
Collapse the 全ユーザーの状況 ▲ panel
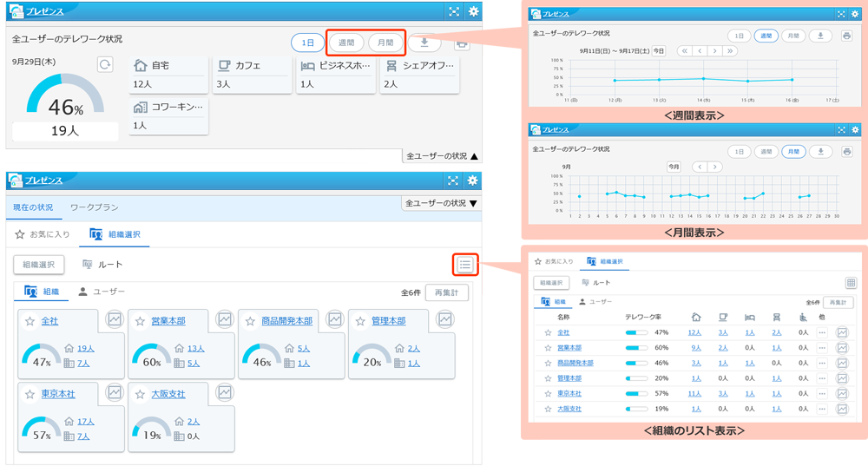(442, 156)
